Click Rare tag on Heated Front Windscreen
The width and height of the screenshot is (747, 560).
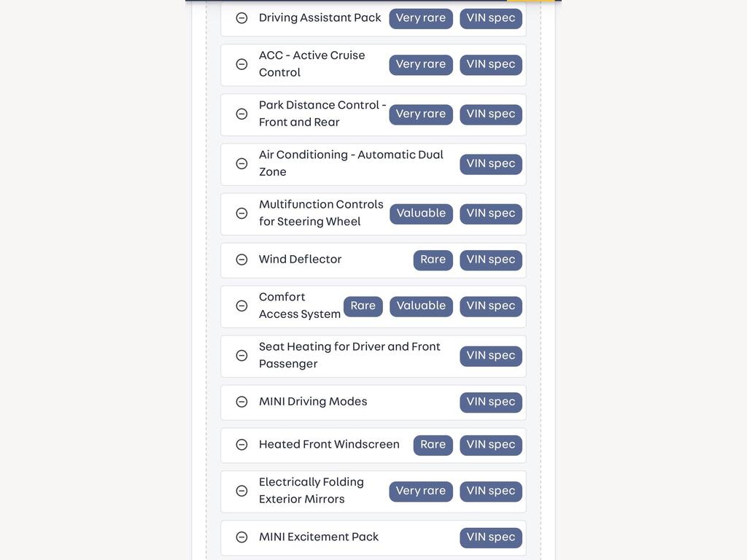click(433, 445)
